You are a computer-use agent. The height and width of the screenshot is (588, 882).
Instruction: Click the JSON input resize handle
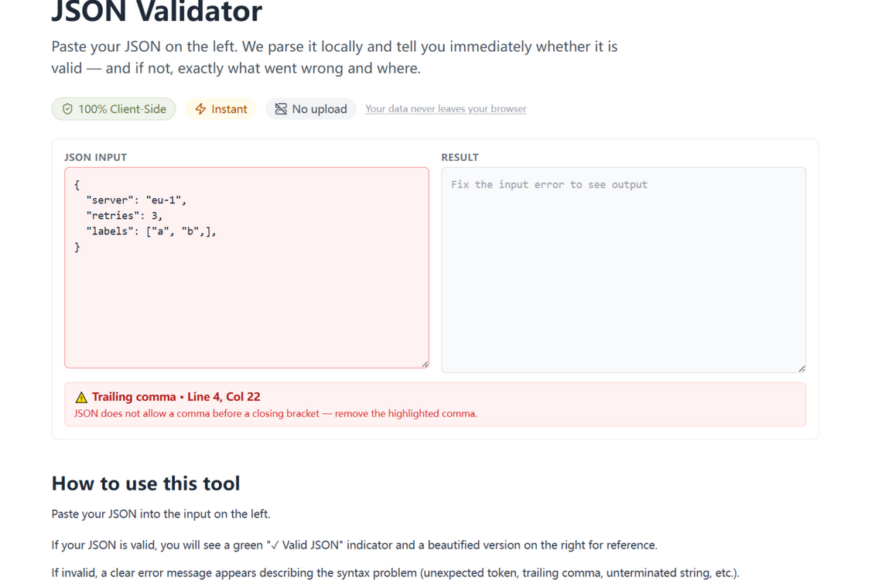tap(426, 364)
